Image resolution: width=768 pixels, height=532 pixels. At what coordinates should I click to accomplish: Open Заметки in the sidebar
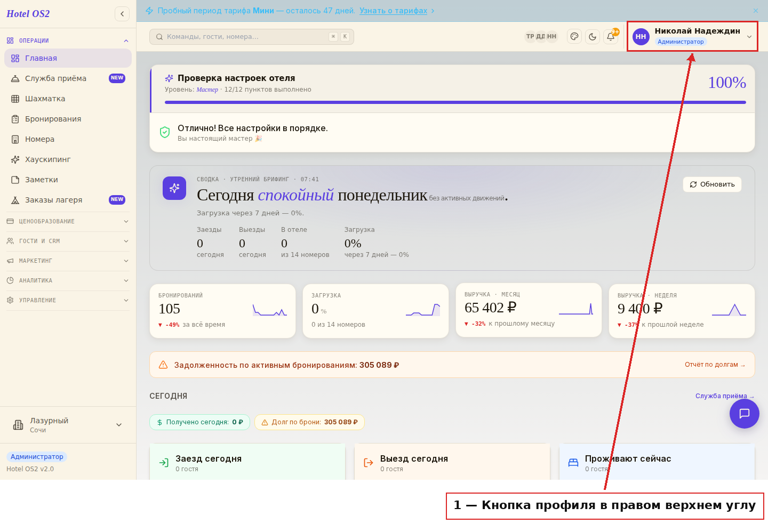coord(68,180)
